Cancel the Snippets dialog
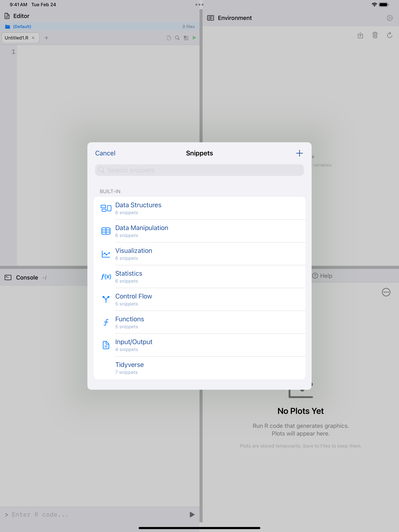Screen dimensions: 399x532 tap(105, 153)
